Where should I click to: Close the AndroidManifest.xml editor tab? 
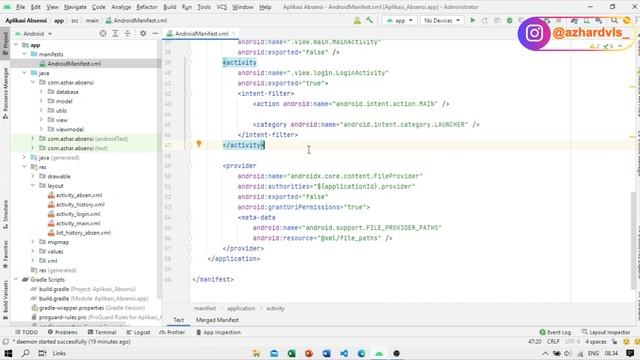[x=233, y=33]
